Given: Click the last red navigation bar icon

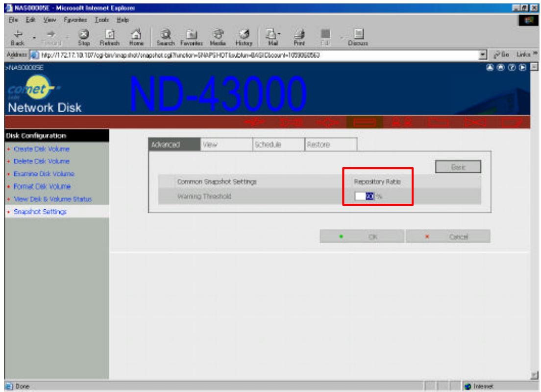Looking at the screenshot, I should click(512, 122).
